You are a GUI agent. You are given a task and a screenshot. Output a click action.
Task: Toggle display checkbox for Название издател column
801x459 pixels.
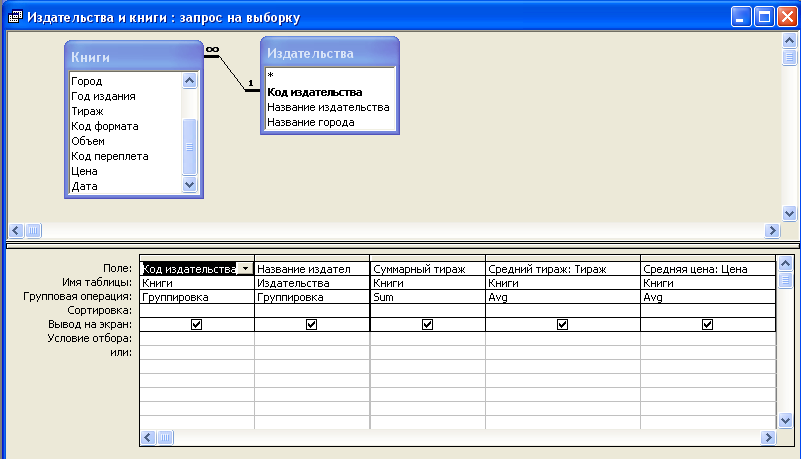(x=311, y=324)
